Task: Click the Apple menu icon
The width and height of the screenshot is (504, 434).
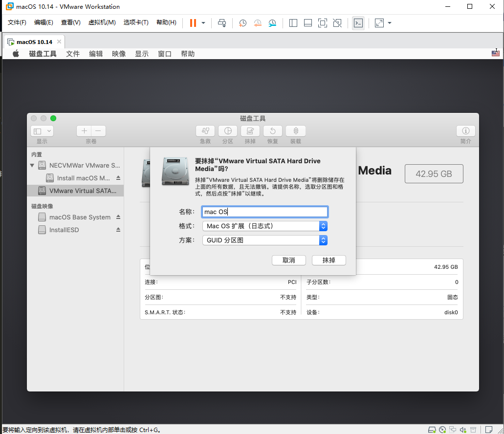Action: [15, 54]
